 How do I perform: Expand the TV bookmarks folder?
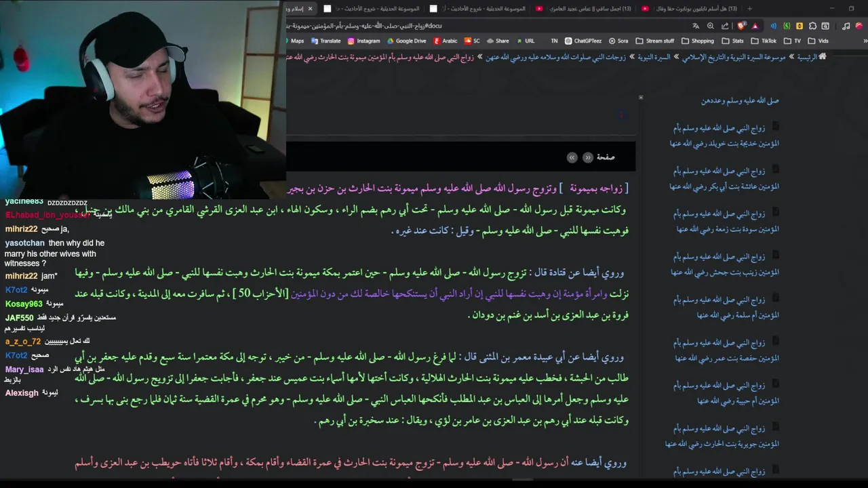[792, 41]
